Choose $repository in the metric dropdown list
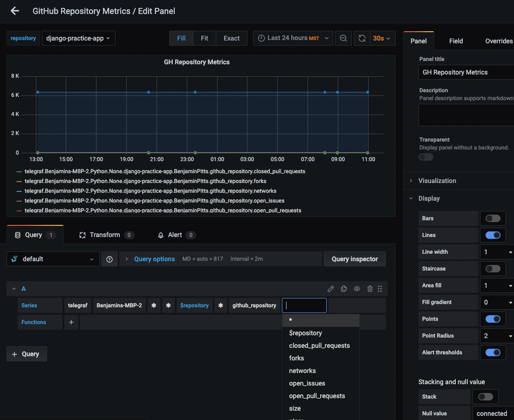514x420 pixels. 321,333
